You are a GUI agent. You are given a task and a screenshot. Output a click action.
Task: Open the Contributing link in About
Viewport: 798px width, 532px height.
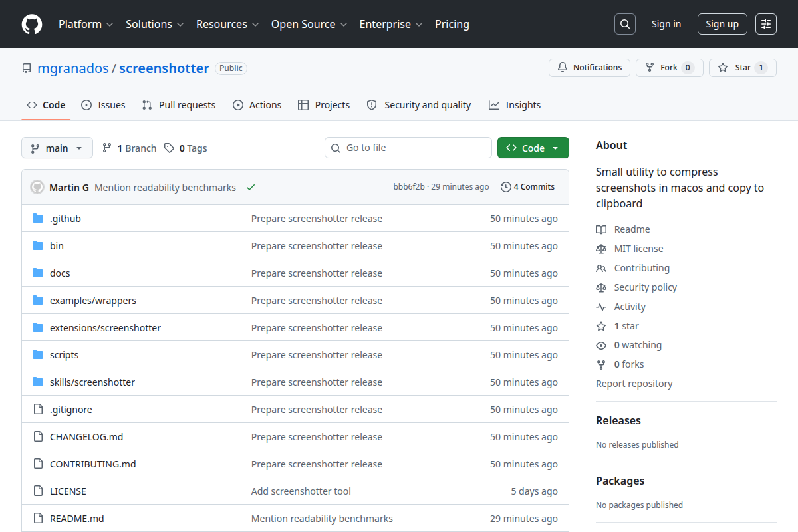click(x=642, y=268)
